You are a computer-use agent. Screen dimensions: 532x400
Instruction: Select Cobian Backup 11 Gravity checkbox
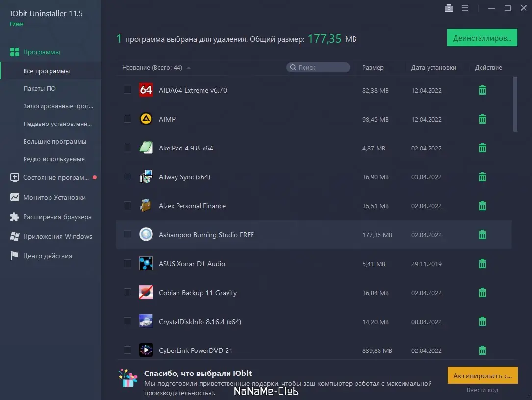tap(127, 292)
